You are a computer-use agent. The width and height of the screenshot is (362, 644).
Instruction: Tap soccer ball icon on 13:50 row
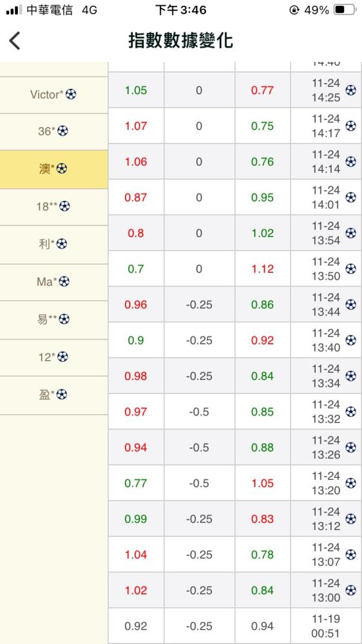point(350,269)
